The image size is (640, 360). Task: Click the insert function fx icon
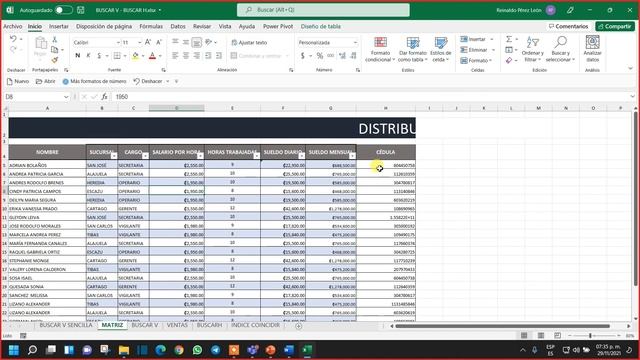tap(104, 97)
